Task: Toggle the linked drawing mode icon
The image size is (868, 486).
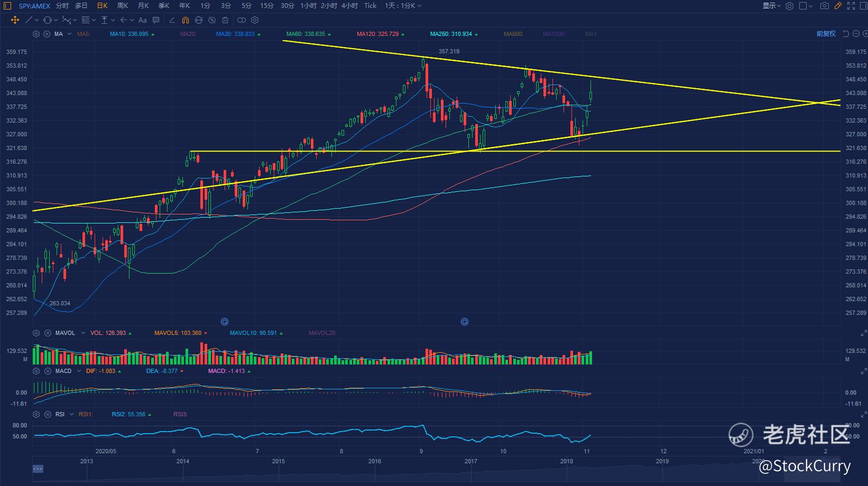Action: click(x=242, y=20)
